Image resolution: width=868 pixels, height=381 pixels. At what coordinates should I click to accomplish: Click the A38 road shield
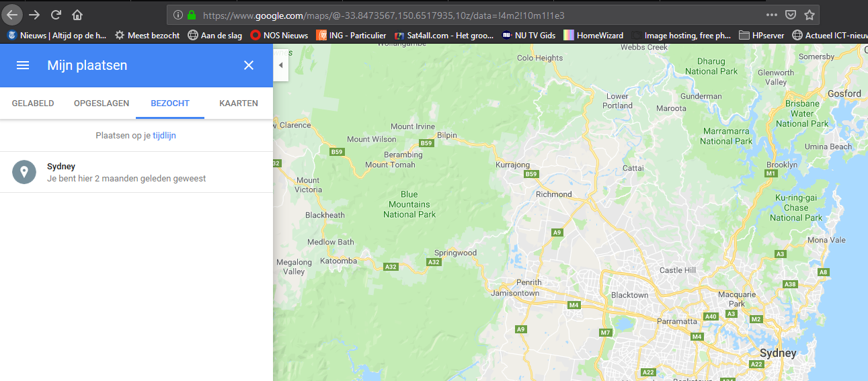(x=791, y=284)
